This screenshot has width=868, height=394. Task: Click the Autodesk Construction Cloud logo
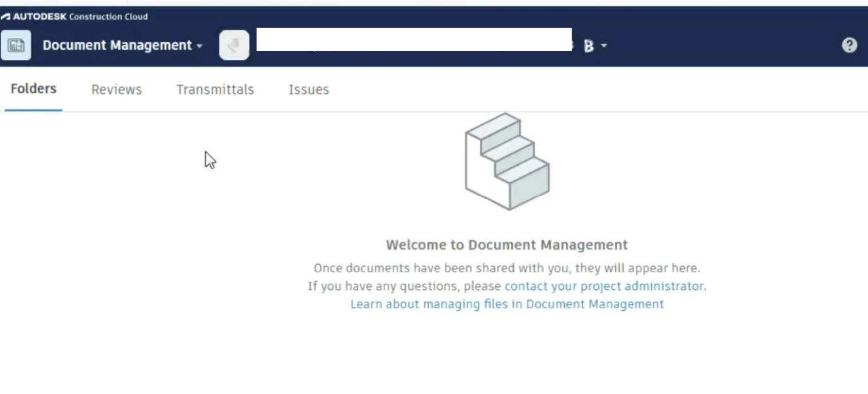tap(74, 16)
